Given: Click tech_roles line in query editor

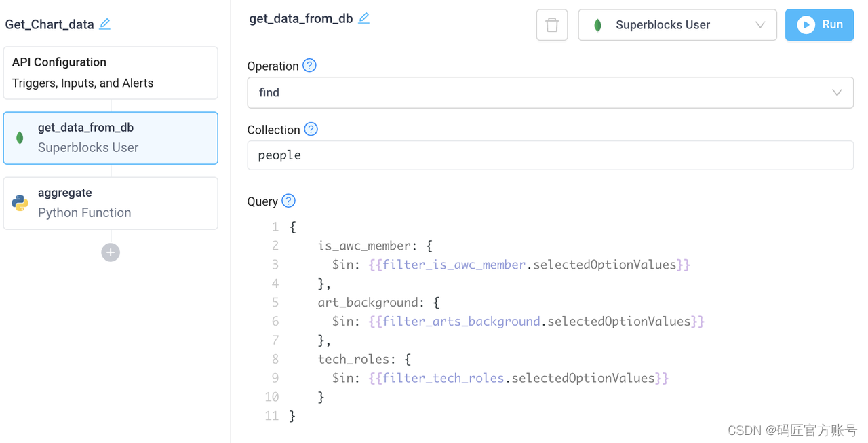Looking at the screenshot, I should (x=364, y=359).
